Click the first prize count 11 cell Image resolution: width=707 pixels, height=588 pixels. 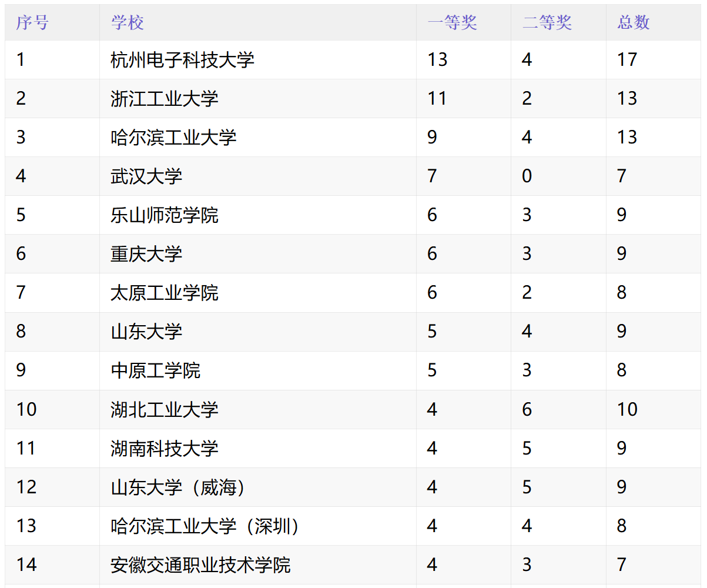(x=437, y=98)
